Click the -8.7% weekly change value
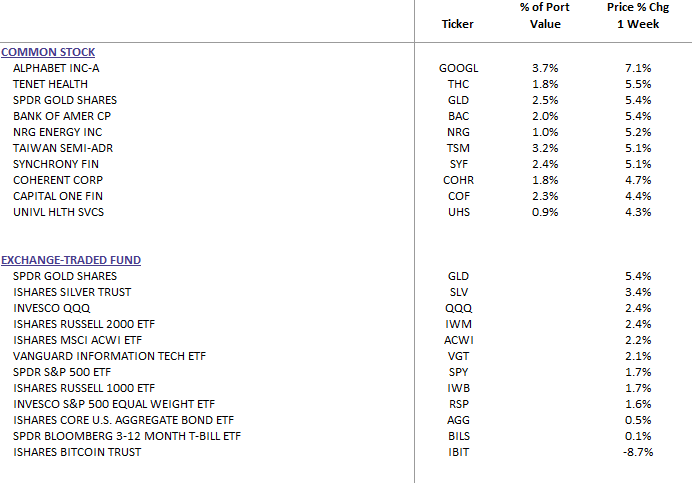Screen dimensions: 692x483 (x=637, y=452)
